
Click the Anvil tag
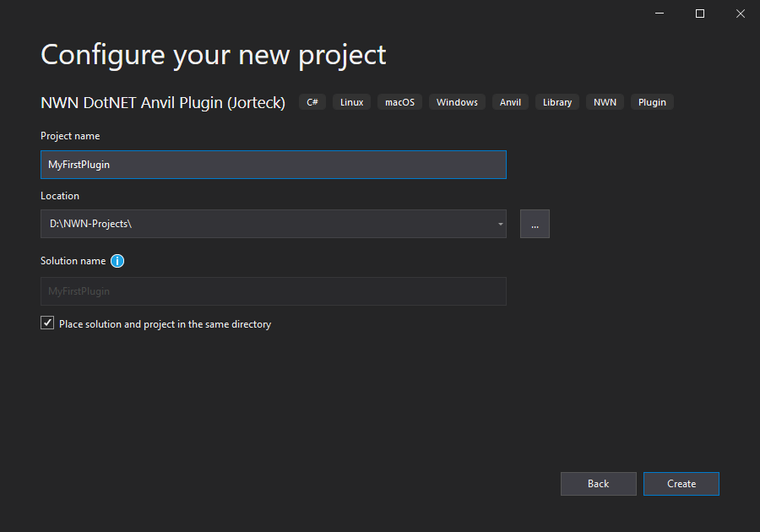[510, 102]
